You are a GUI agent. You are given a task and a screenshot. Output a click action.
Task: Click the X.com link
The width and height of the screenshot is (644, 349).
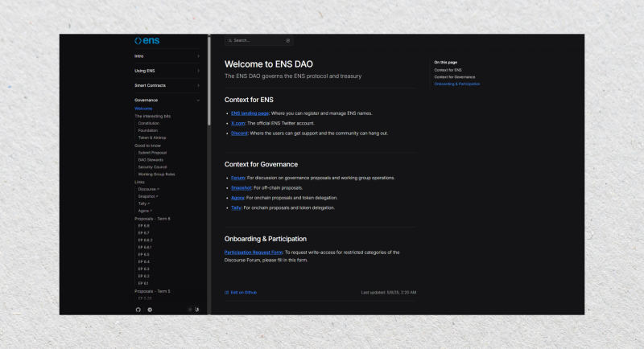pyautogui.click(x=237, y=124)
